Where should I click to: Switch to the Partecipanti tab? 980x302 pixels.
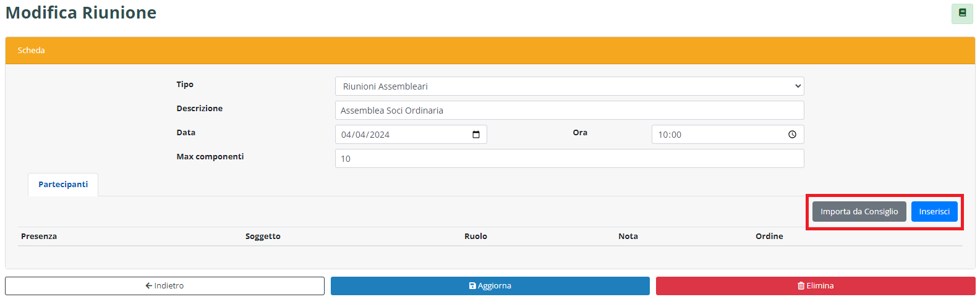point(63,185)
